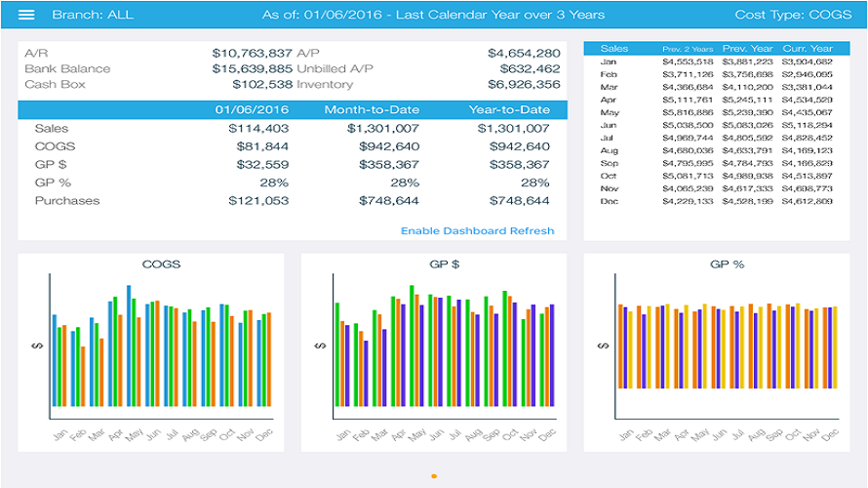Click the Prev. Year column header
The height and width of the screenshot is (488, 868).
[x=747, y=49]
